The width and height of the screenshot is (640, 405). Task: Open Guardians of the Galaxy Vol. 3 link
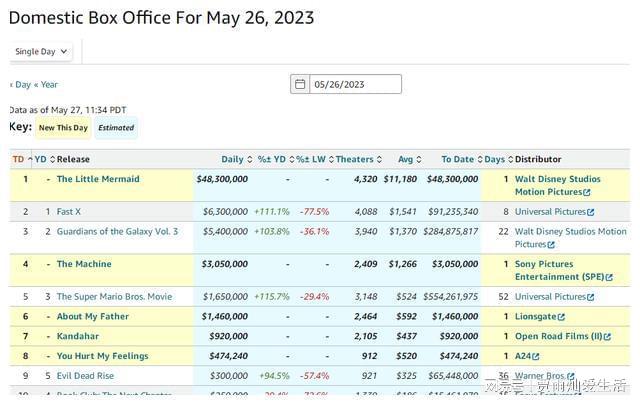(118, 231)
